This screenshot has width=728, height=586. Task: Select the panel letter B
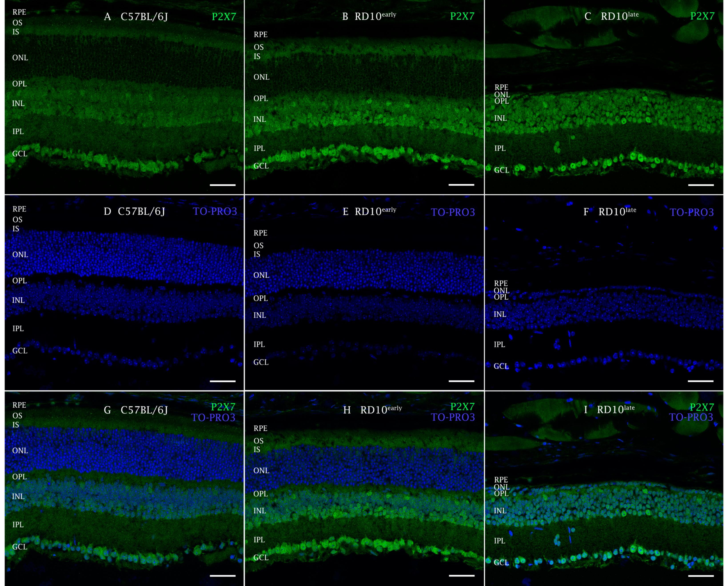pos(345,16)
